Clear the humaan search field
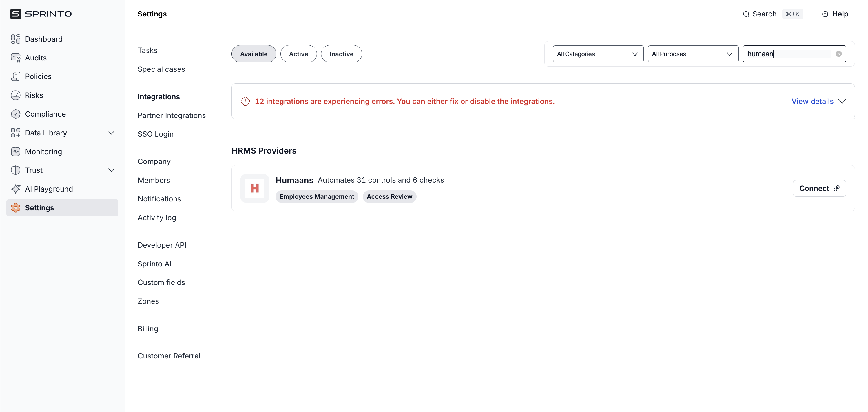The height and width of the screenshot is (412, 868). 838,54
